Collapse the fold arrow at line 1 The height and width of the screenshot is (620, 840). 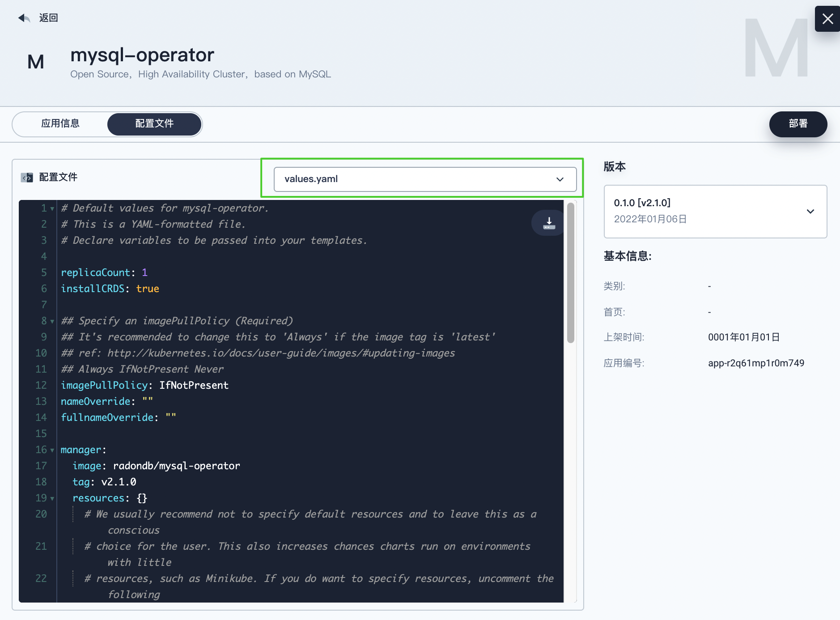pyautogui.click(x=52, y=209)
